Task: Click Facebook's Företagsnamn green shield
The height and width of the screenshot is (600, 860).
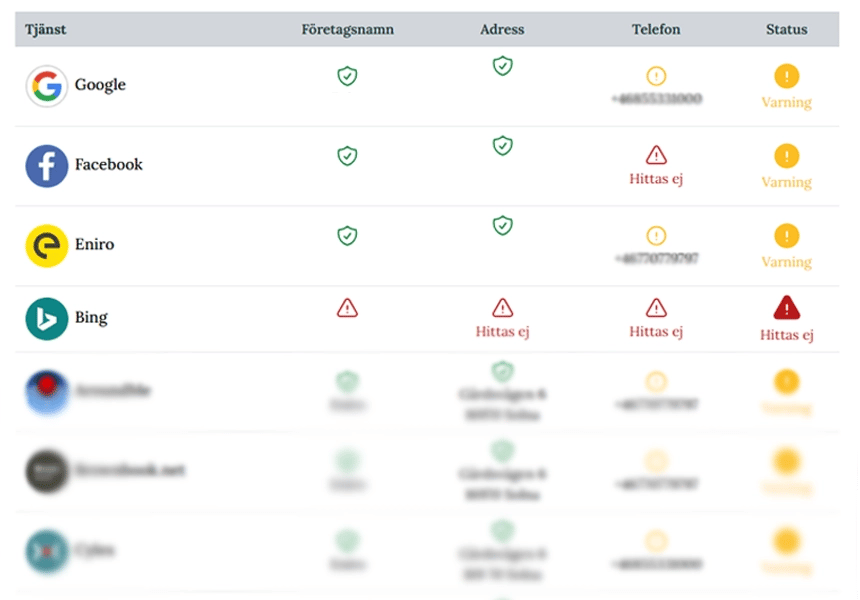Action: coord(347,156)
